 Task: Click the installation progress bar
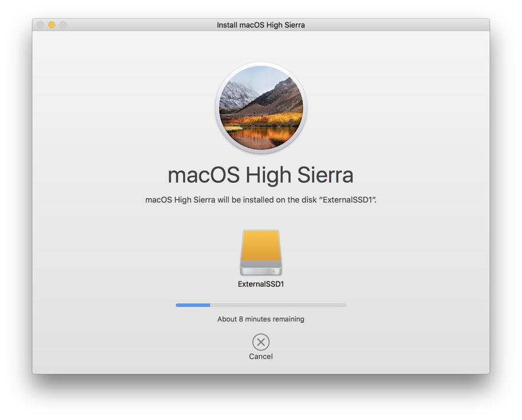click(261, 305)
